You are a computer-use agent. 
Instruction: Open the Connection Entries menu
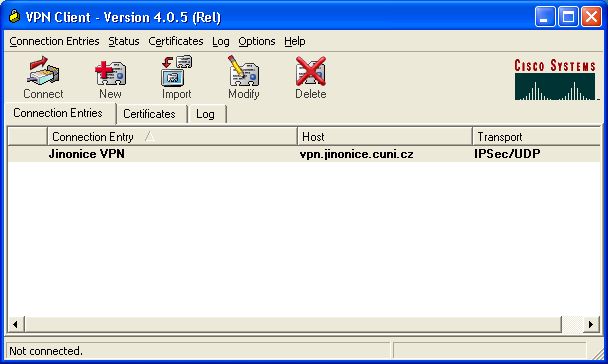click(x=54, y=41)
